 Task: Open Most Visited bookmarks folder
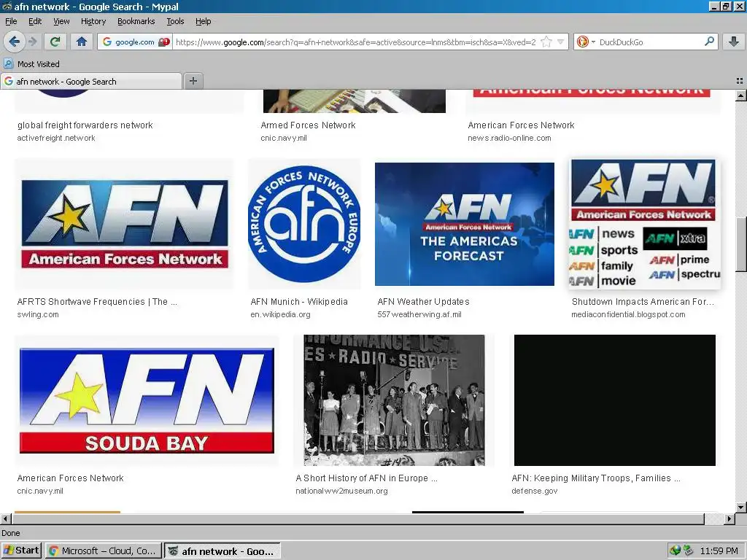pyautogui.click(x=31, y=64)
